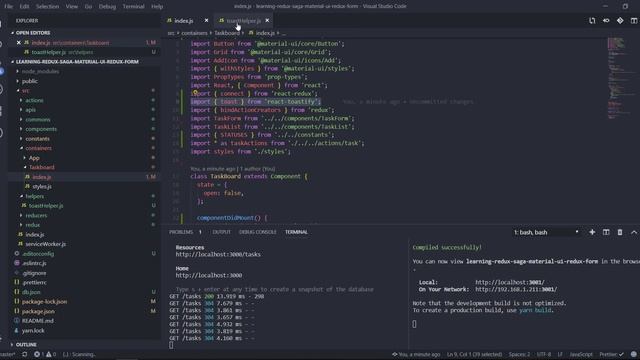Click the go back revision icon
The height and width of the screenshot is (360, 640).
click(606, 20)
